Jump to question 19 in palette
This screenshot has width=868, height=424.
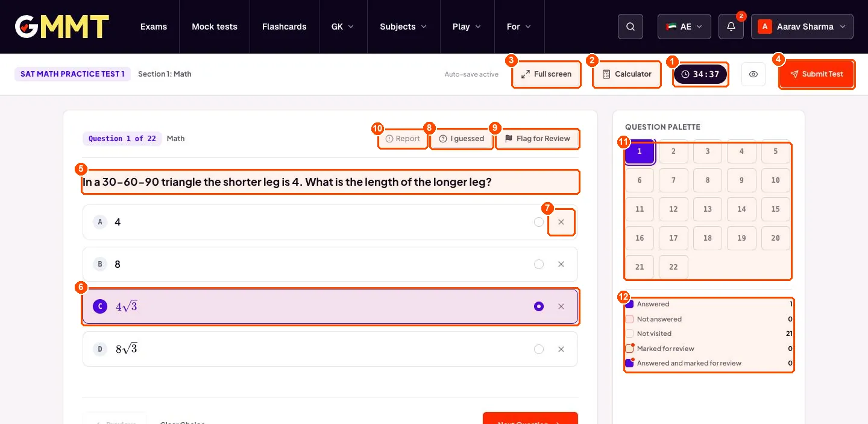pos(741,238)
